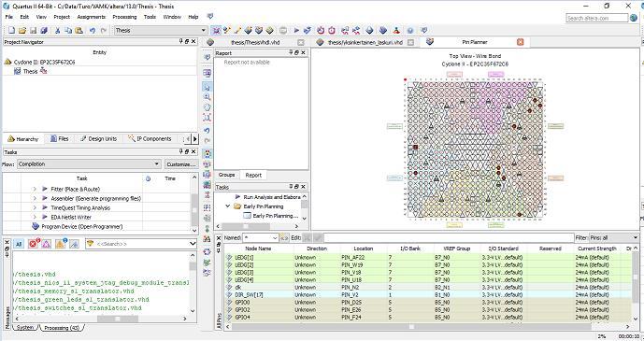
Task: Select the Processing (43) messages tab
Action: 62,328
